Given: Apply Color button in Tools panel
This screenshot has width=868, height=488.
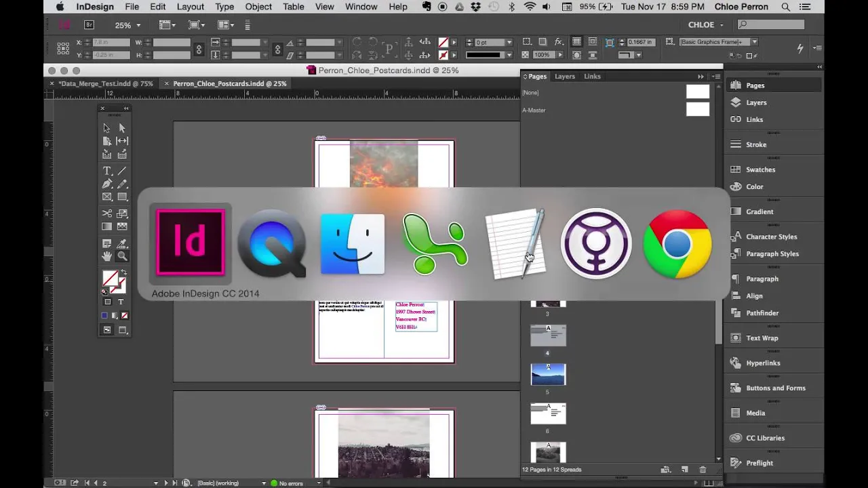Looking at the screenshot, I should tap(104, 316).
